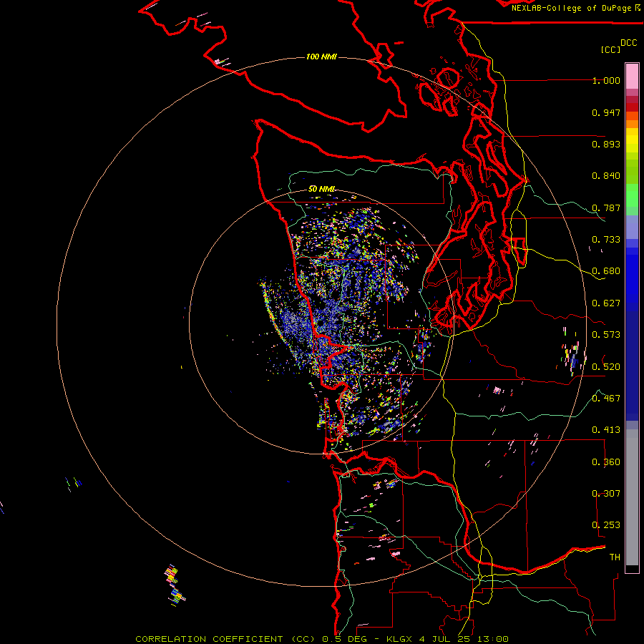This screenshot has width=644, height=644.
Task: Click the 0.360 color scale label
Action: pyautogui.click(x=606, y=462)
